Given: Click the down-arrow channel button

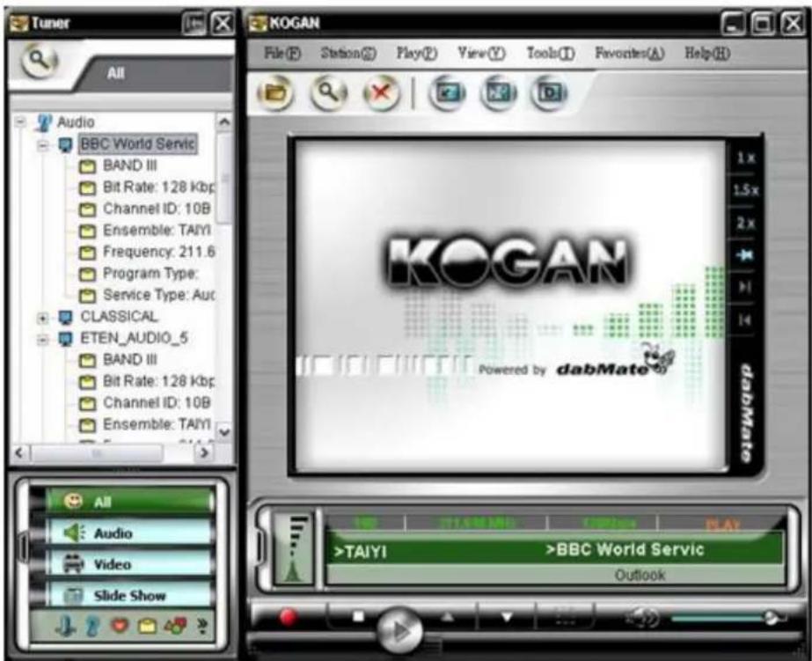Looking at the screenshot, I should coord(507,616).
